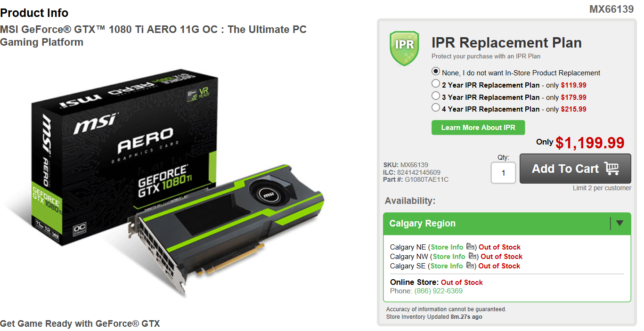Screen dimensions: 644x331
Task: Open the Calgary NE store info envelope icon
Action: pos(470,247)
